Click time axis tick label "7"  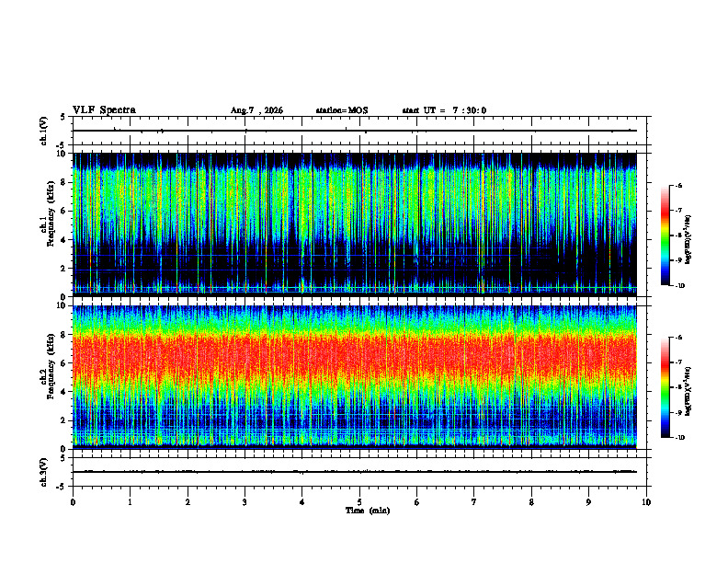click(x=474, y=502)
